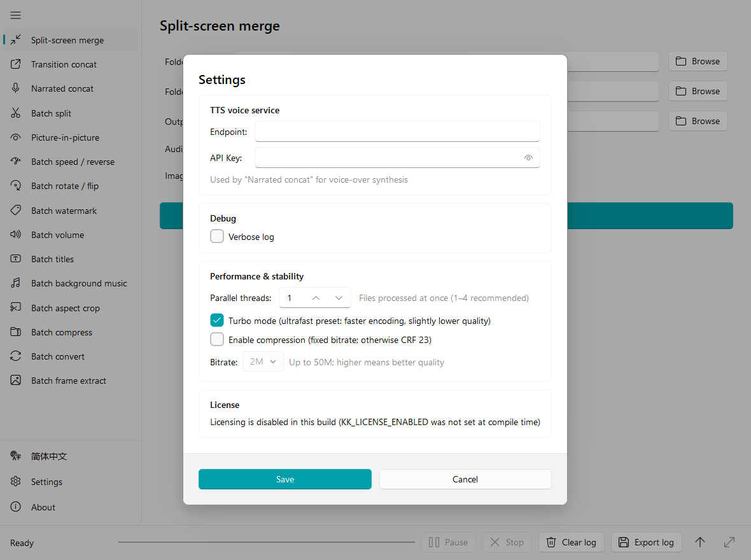751x560 pixels.
Task: Click the language translate icon
Action: click(x=16, y=456)
